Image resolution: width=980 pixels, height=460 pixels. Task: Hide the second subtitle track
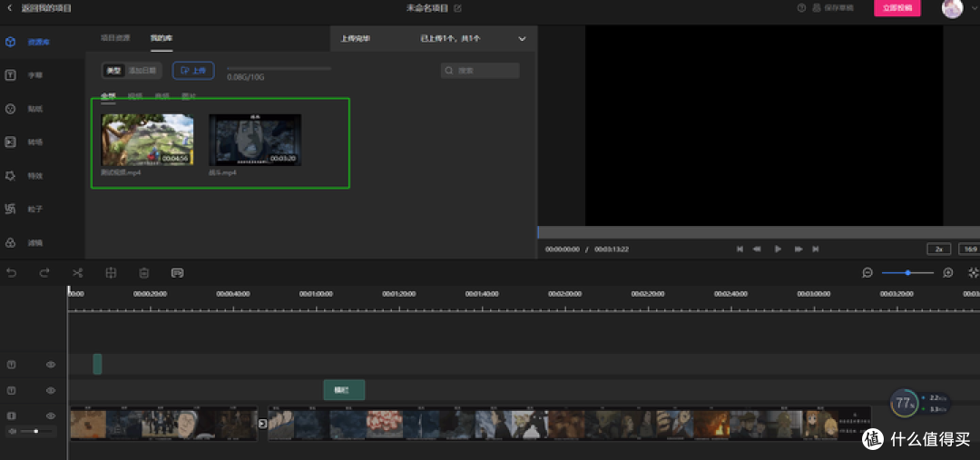[x=51, y=390]
